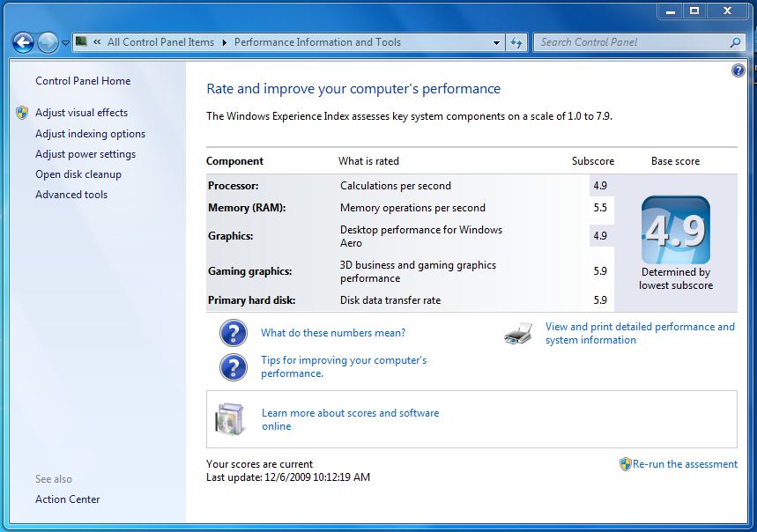
Task: Click the Control Panel icon in address bar
Action: [81, 41]
